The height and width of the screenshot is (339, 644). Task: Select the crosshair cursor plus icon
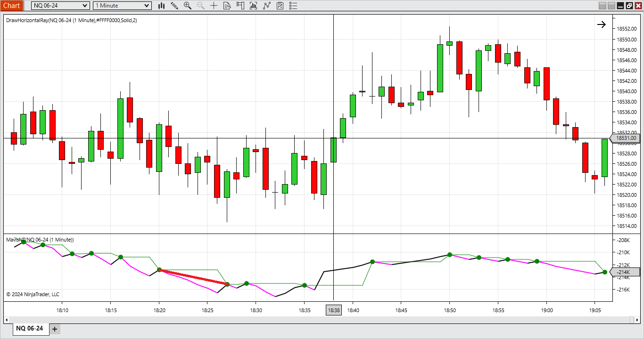click(x=214, y=6)
